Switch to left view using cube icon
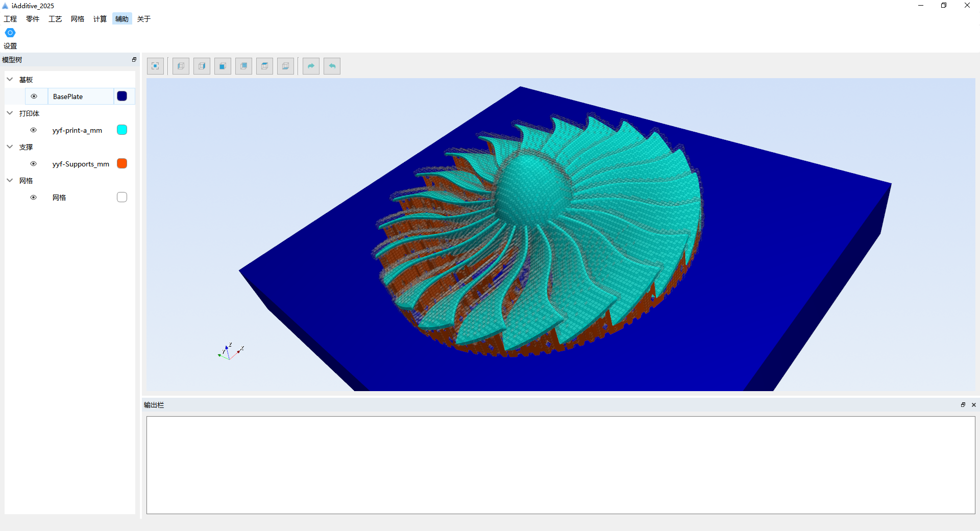The width and height of the screenshot is (980, 531). [181, 66]
